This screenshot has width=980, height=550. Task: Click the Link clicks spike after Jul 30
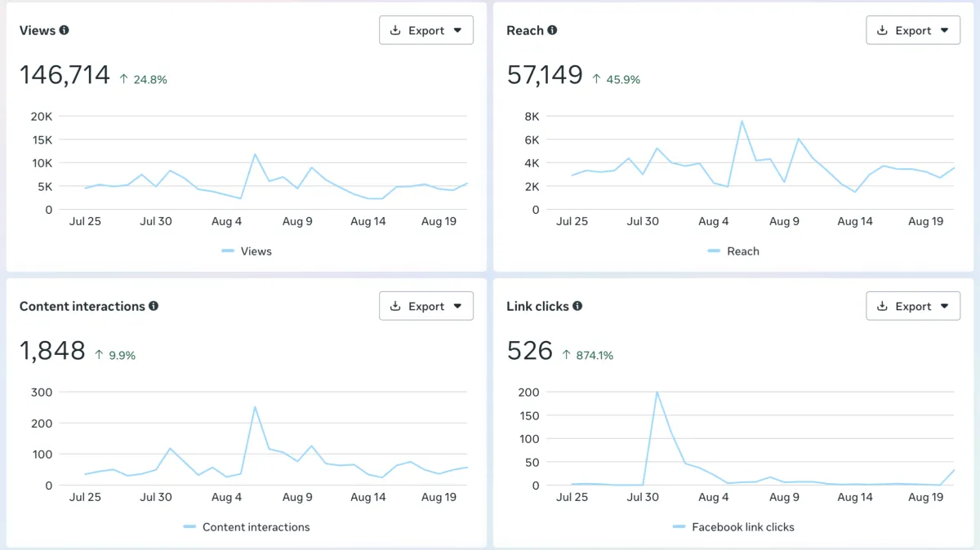point(657,393)
